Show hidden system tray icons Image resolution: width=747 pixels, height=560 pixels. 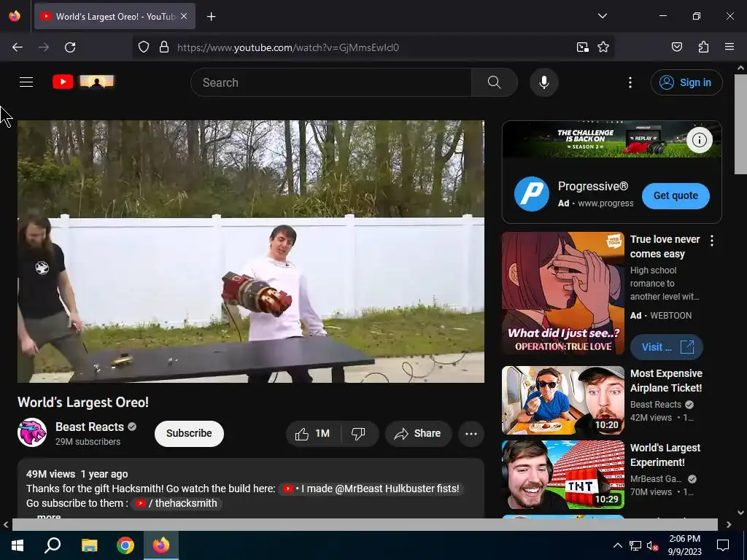617,545
